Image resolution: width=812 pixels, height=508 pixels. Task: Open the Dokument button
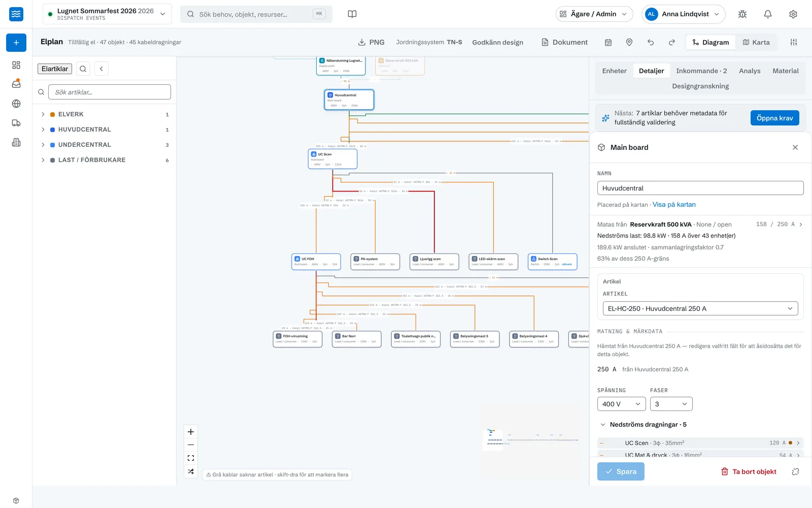coord(564,42)
